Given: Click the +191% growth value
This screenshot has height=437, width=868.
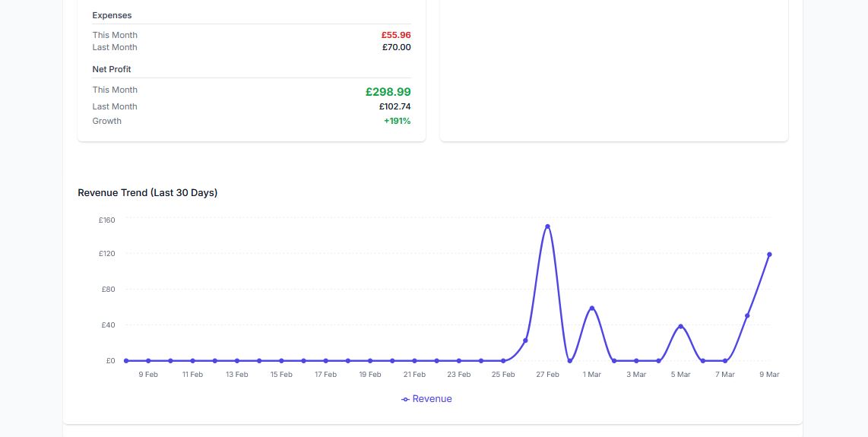Looking at the screenshot, I should click(398, 121).
